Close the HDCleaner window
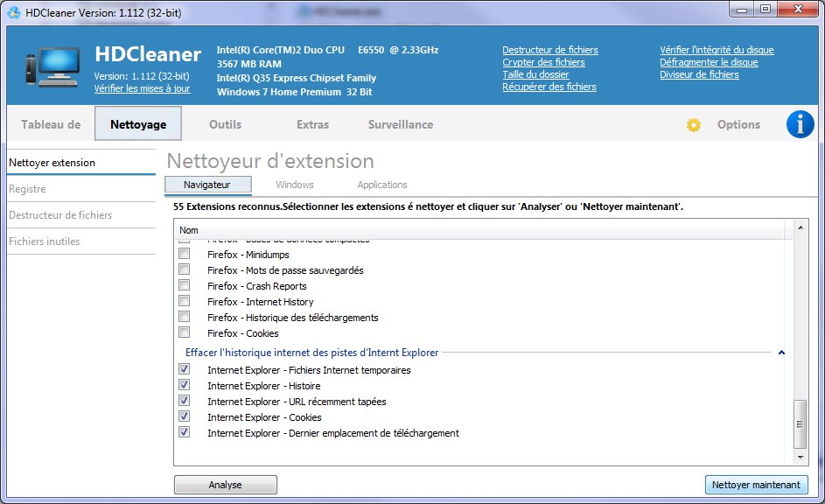This screenshot has height=504, width=825. point(798,9)
